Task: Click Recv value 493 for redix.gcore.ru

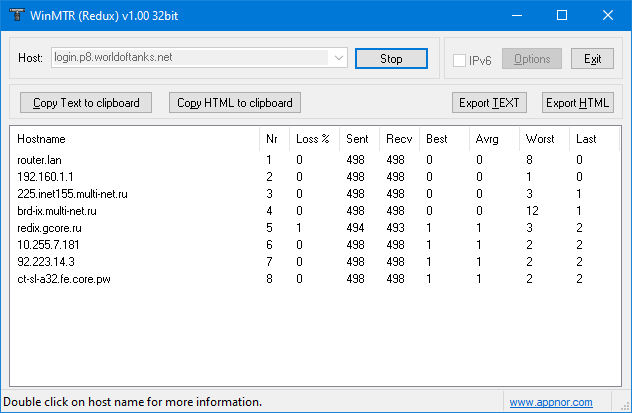Action: (x=395, y=228)
